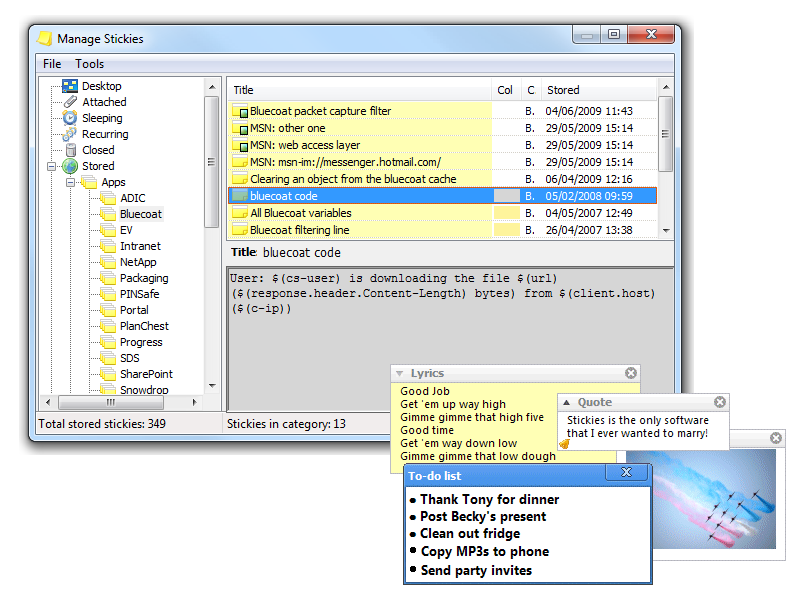The image size is (800, 600).
Task: Close the Quote sticky note
Action: tap(720, 402)
